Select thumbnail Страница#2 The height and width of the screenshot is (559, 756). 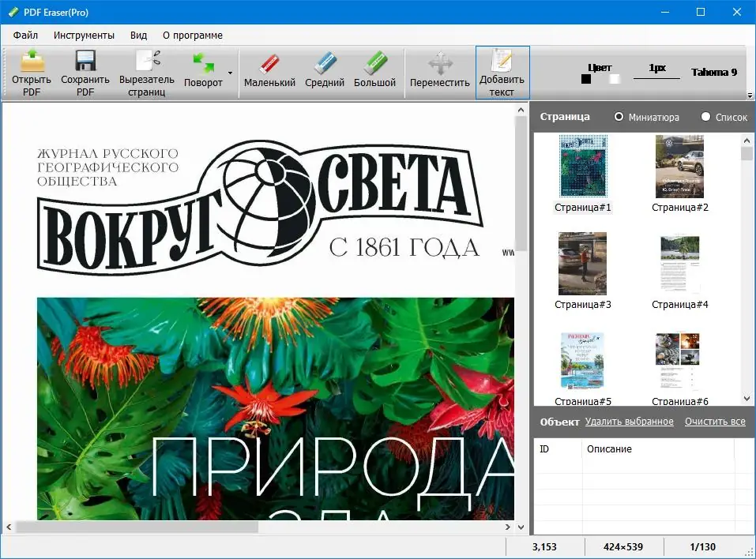pyautogui.click(x=680, y=174)
